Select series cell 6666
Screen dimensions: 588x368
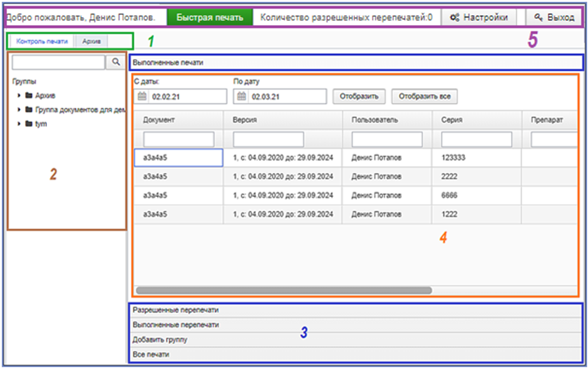coord(477,195)
